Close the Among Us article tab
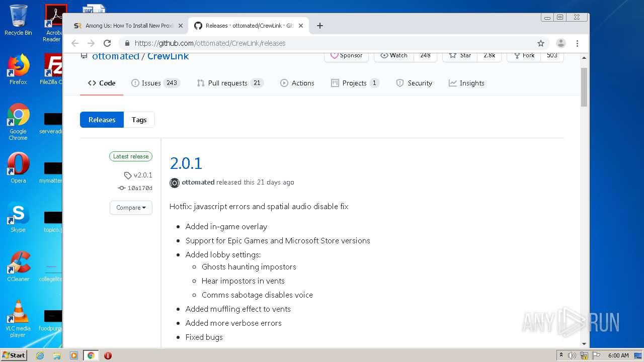This screenshot has width=644, height=362. coord(180,26)
